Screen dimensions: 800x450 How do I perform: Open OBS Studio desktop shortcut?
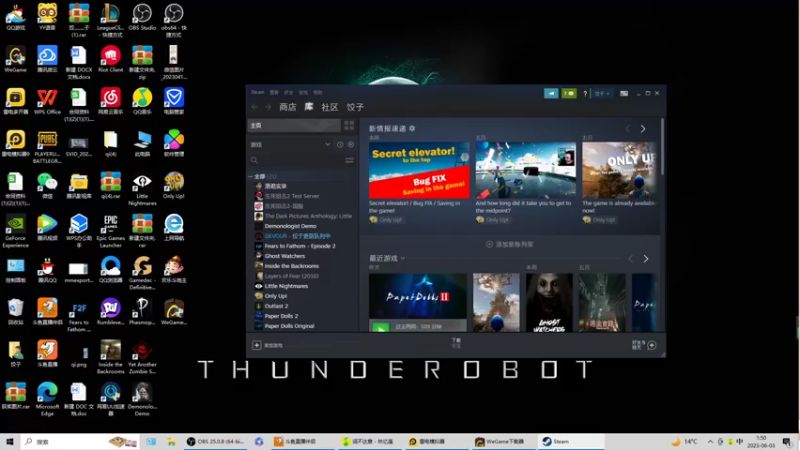pos(142,17)
